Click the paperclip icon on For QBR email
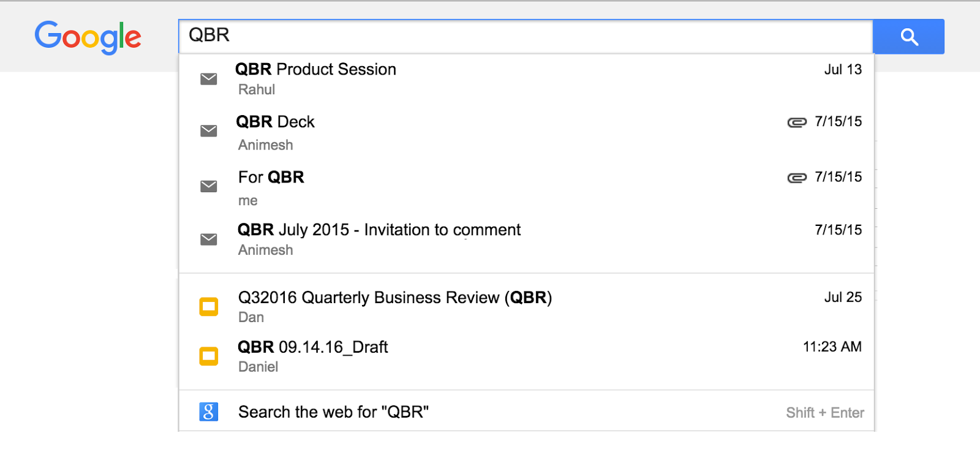 [797, 178]
